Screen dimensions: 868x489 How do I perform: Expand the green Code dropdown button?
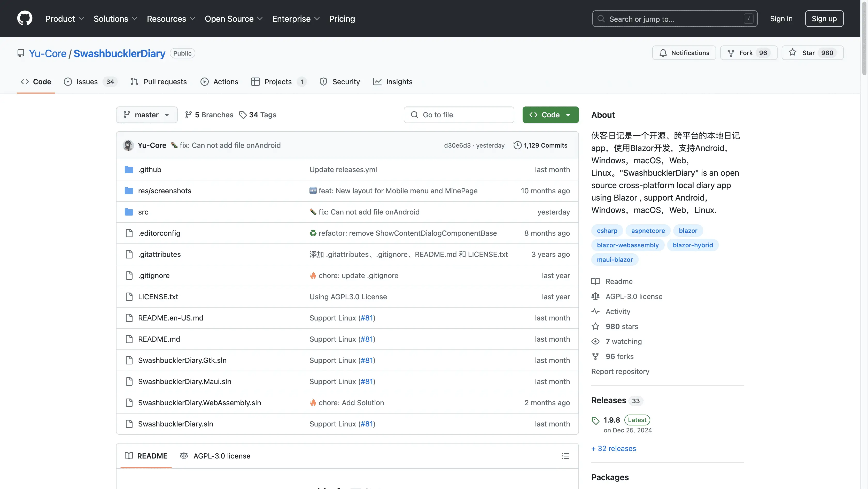click(550, 115)
